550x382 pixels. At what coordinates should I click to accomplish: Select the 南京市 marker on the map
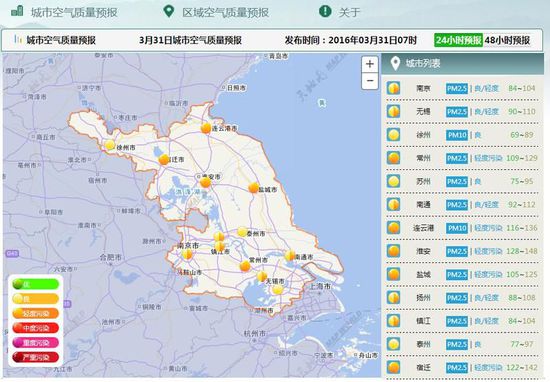(x=187, y=254)
